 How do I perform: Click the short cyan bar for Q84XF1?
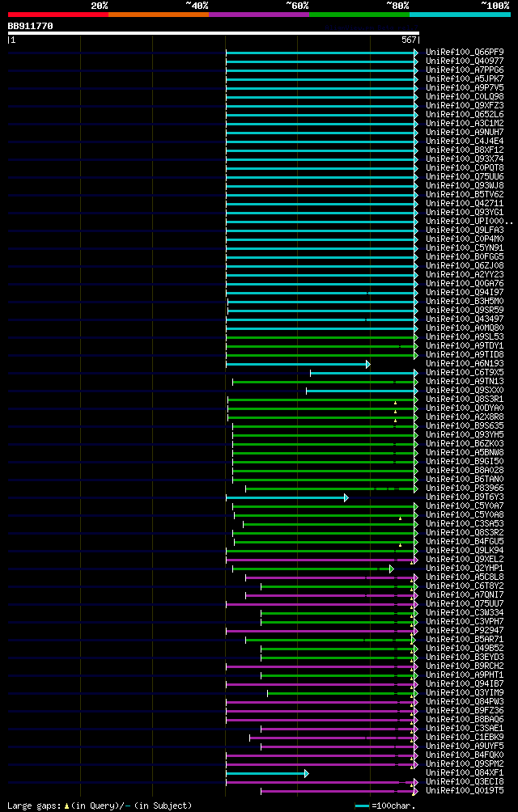(265, 773)
